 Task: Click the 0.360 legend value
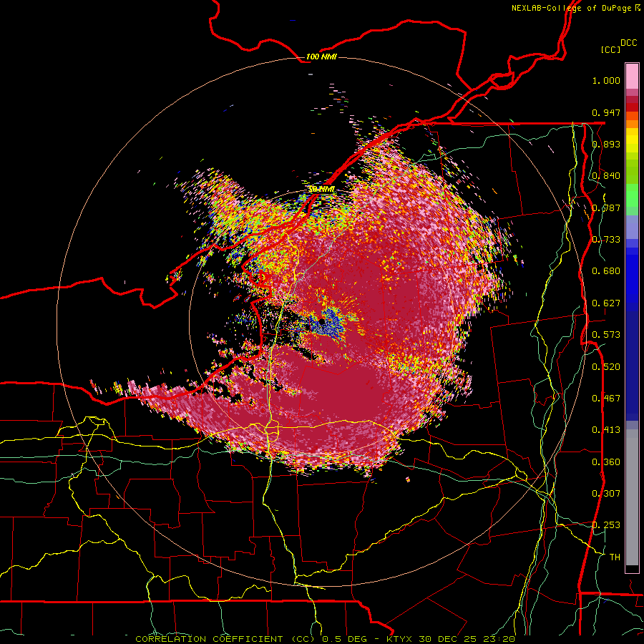[x=606, y=462]
